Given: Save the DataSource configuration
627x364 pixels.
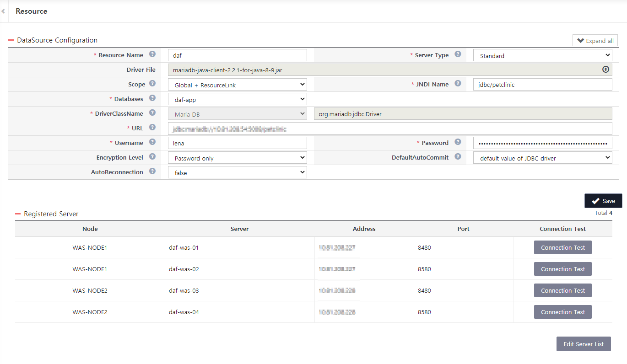Looking at the screenshot, I should [x=603, y=200].
